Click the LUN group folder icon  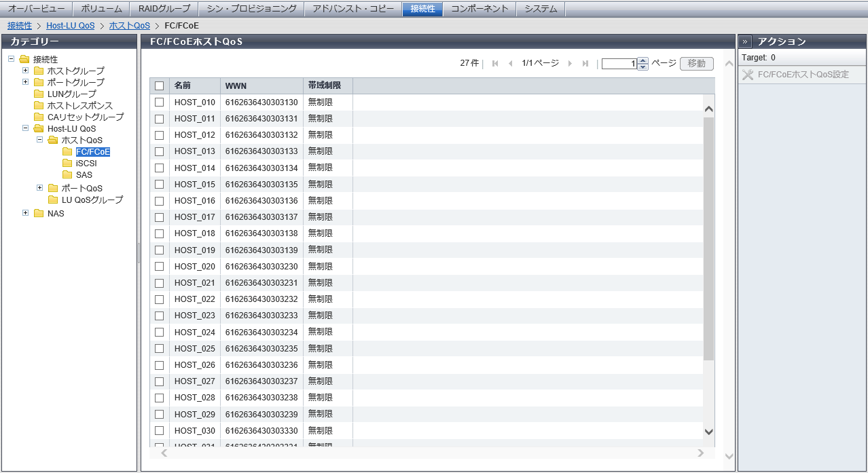coord(39,94)
